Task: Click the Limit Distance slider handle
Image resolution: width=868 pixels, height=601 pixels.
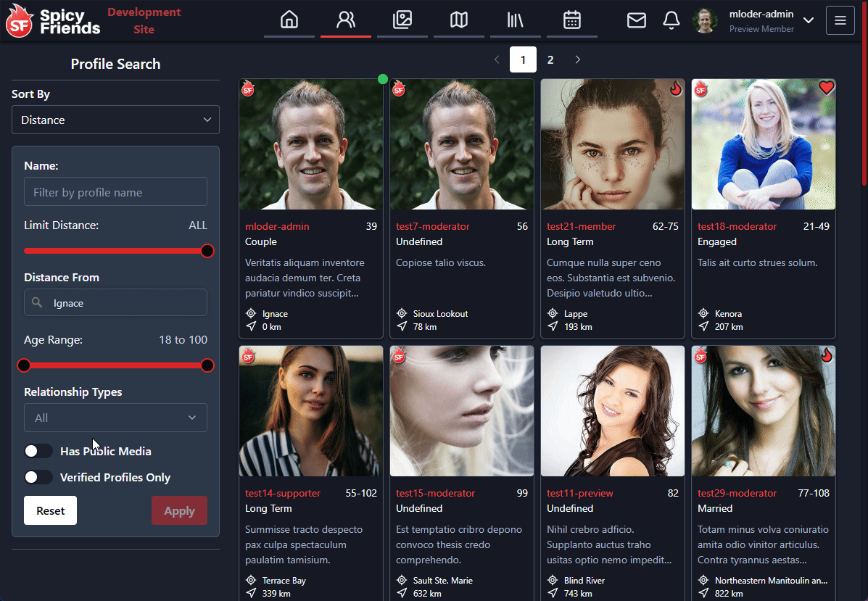Action: (207, 251)
